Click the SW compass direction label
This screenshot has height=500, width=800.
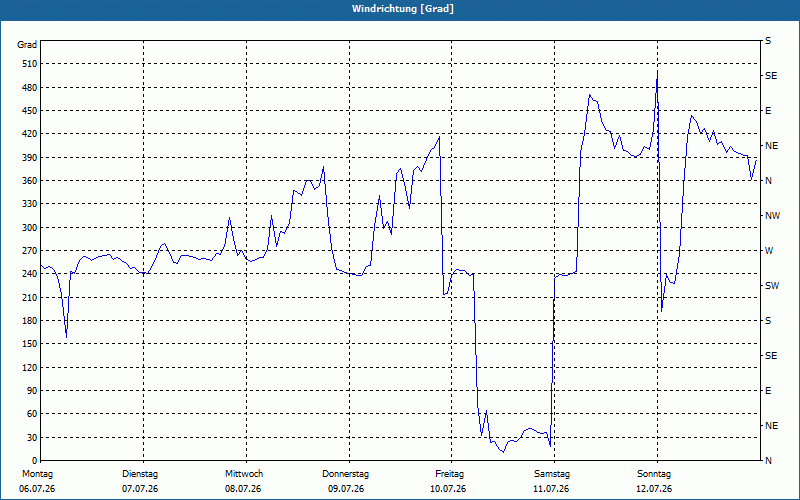tap(772, 286)
